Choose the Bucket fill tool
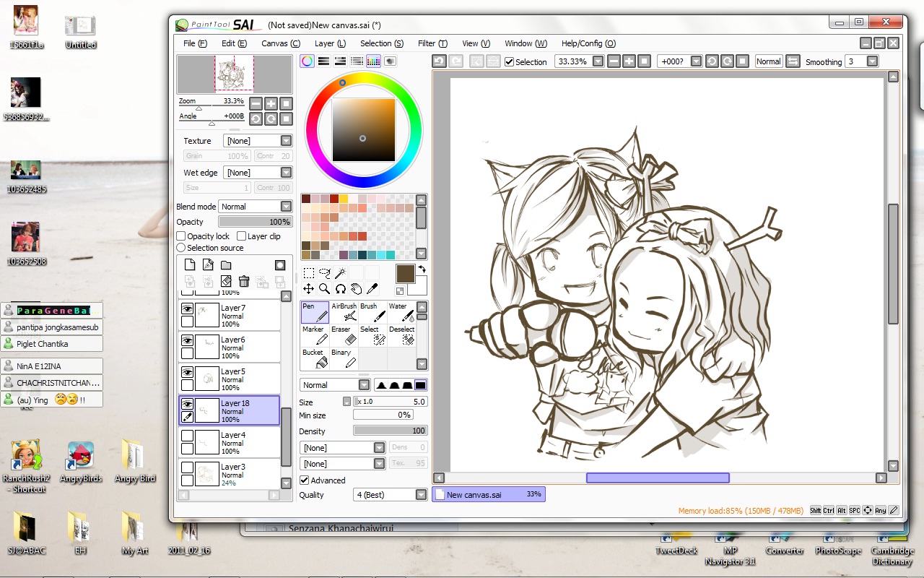The image size is (924, 578). point(315,358)
